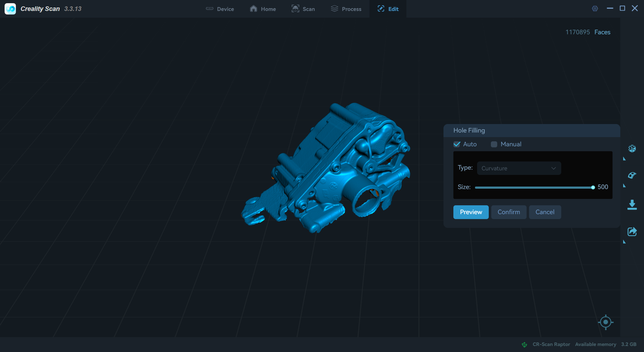Viewport: 644px width, 352px height.
Task: Expand share tool submenu triangle
Action: tap(624, 242)
